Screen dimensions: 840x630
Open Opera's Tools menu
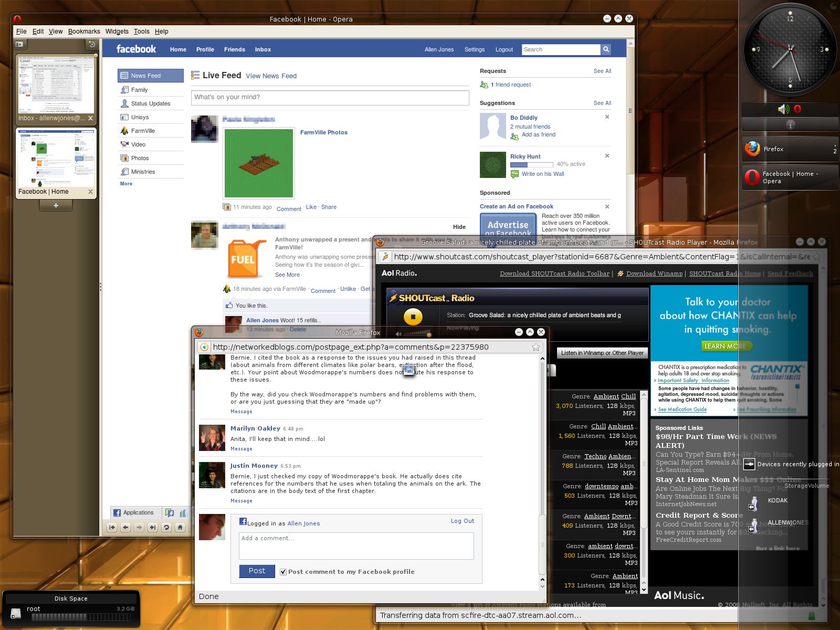(141, 31)
